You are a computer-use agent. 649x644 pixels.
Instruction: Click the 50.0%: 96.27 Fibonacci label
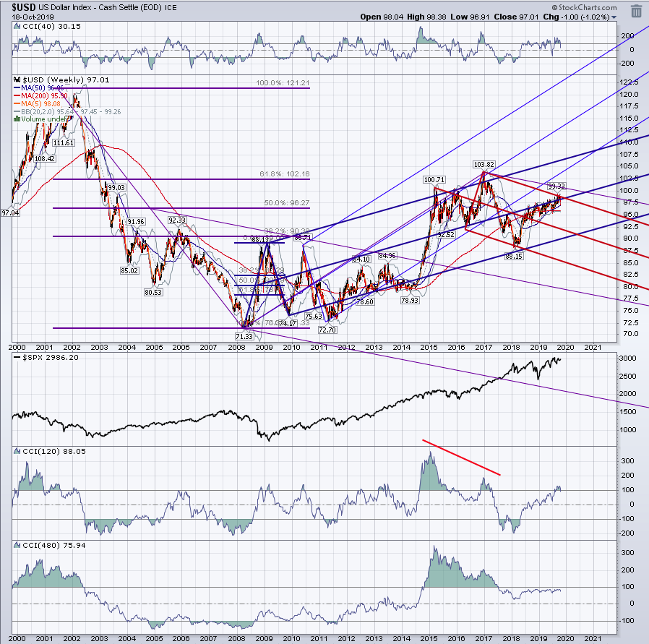point(287,203)
